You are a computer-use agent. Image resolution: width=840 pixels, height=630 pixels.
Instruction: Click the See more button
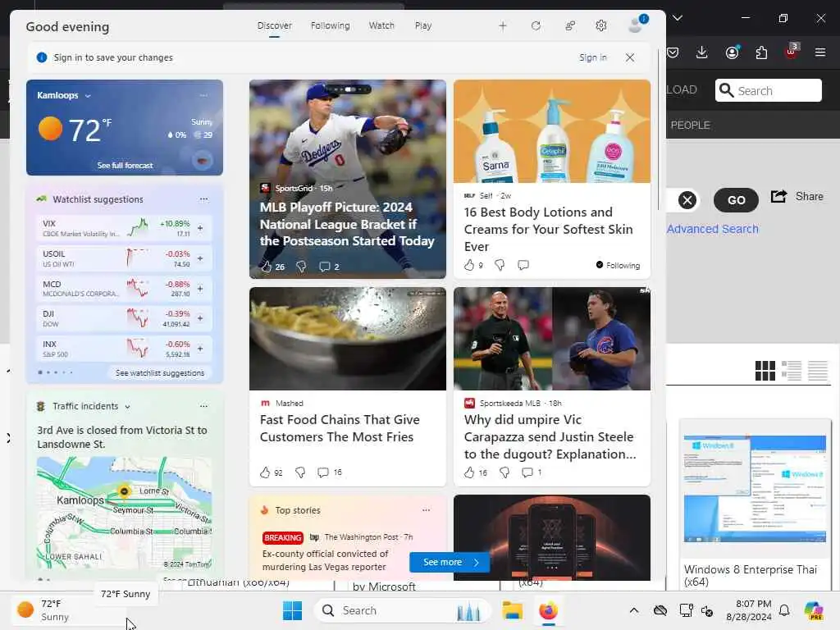(450, 562)
